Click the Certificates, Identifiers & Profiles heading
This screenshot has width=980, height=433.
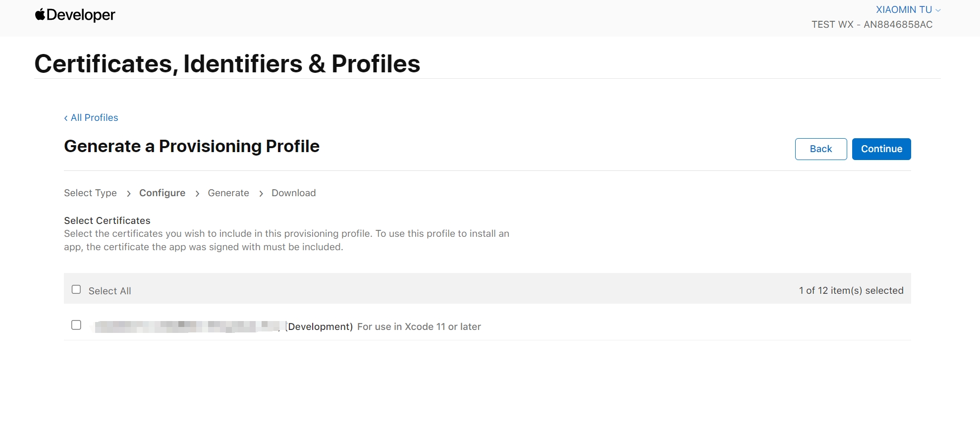(x=227, y=64)
